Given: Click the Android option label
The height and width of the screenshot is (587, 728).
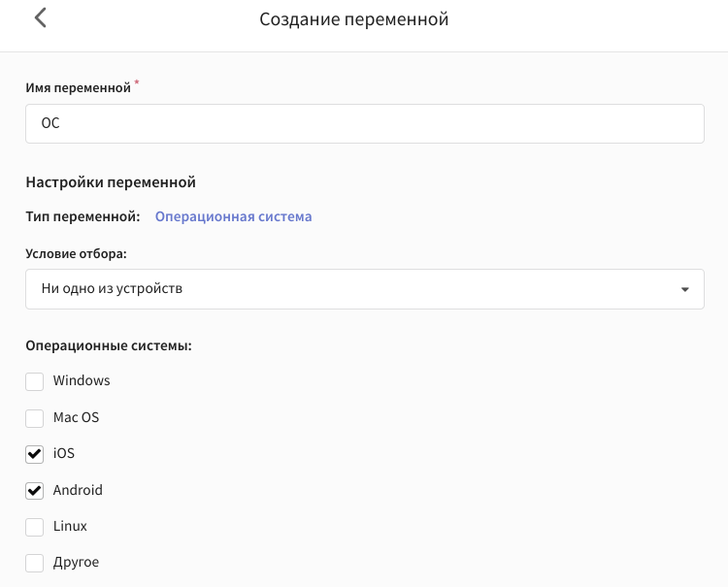Looking at the screenshot, I should pyautogui.click(x=78, y=490).
